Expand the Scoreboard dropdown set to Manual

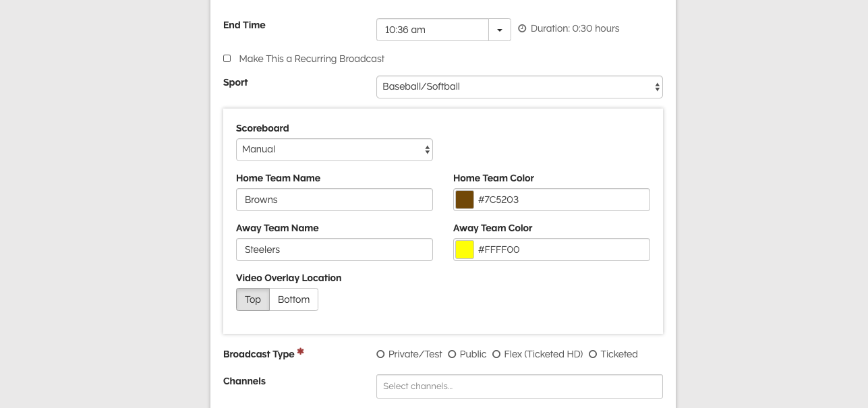[334, 150]
